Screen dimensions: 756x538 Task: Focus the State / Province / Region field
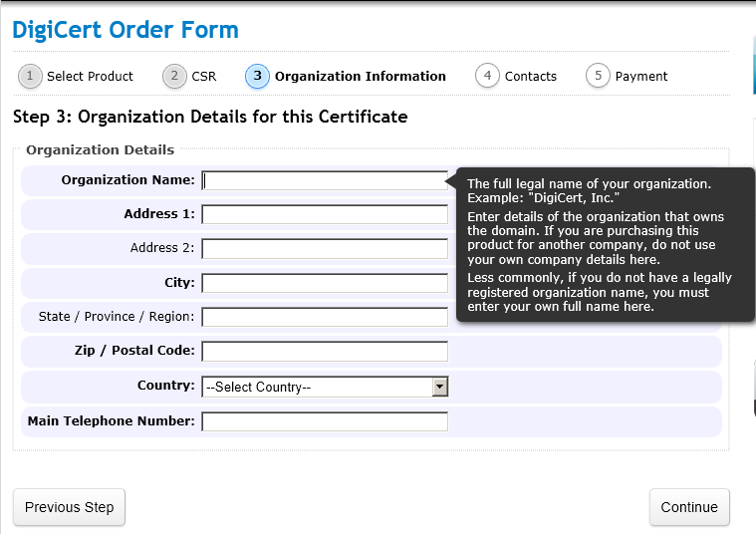(x=325, y=317)
